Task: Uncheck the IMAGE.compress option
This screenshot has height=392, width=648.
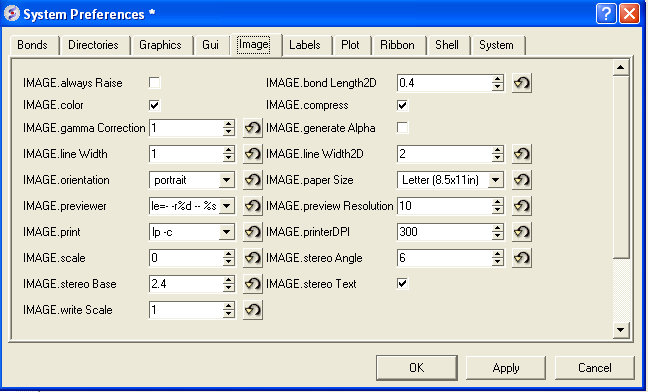Action: click(x=403, y=105)
